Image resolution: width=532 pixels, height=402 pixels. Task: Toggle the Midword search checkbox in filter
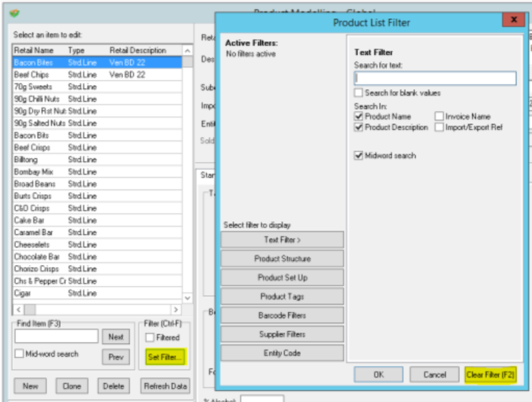coord(359,156)
